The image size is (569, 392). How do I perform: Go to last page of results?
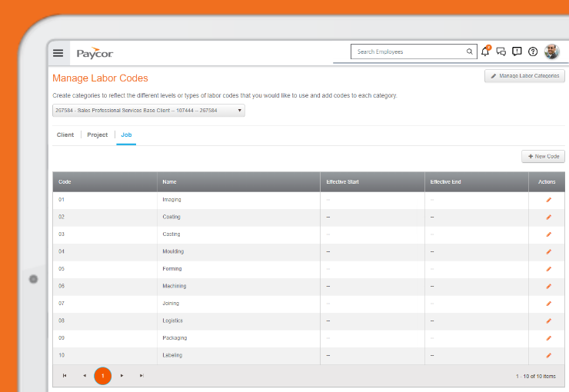click(x=141, y=376)
